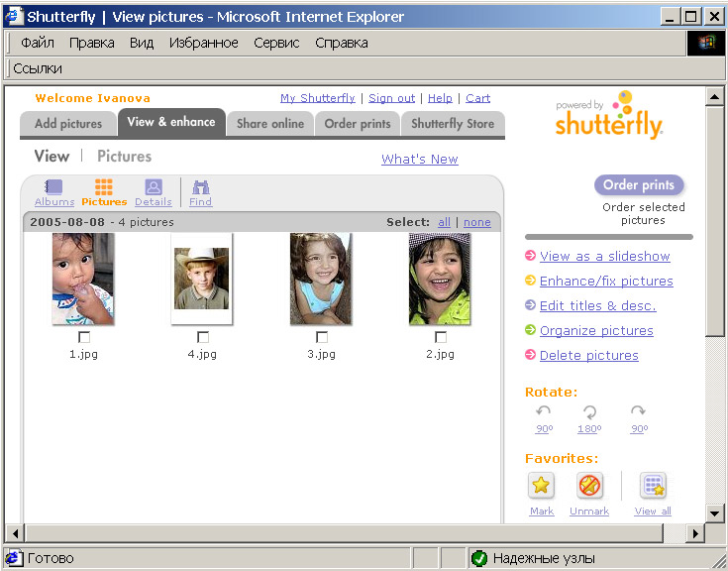
Task: Open the Shutterfly Store tab
Action: (453, 124)
